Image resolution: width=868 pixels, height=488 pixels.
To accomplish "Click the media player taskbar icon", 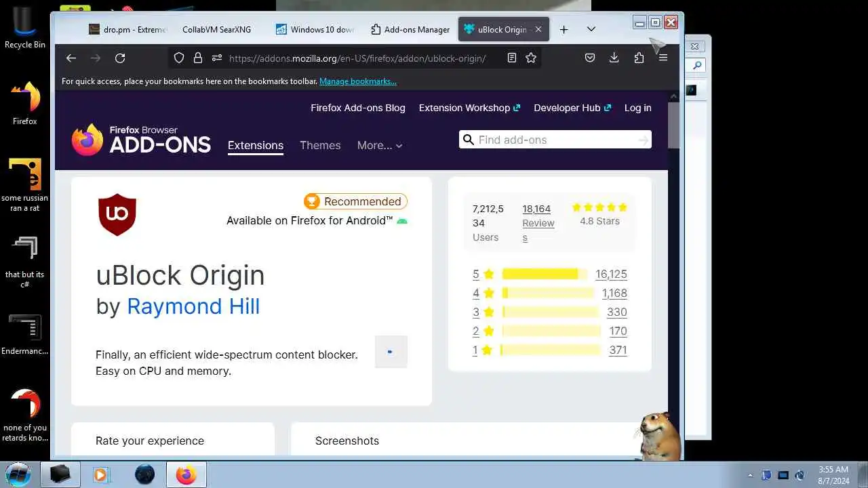I will pos(101,474).
